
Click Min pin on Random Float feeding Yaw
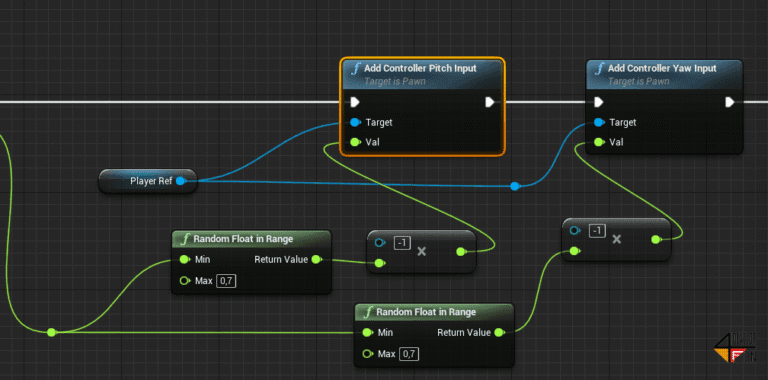tap(368, 332)
